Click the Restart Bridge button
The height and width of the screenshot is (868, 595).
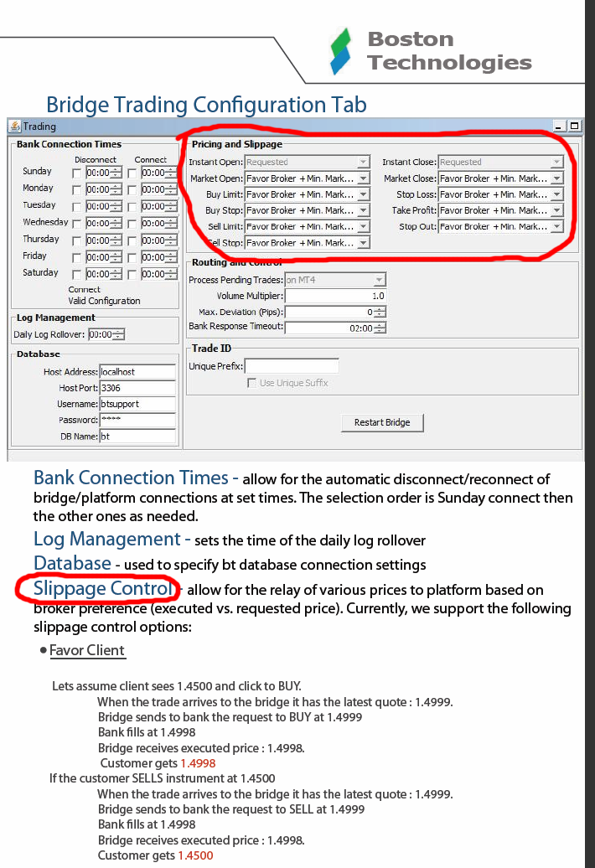tap(382, 422)
